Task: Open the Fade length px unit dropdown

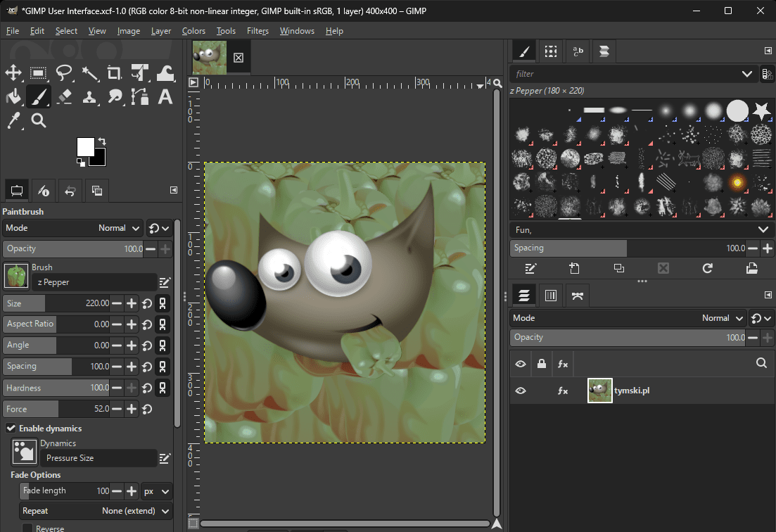Action: coord(156,491)
